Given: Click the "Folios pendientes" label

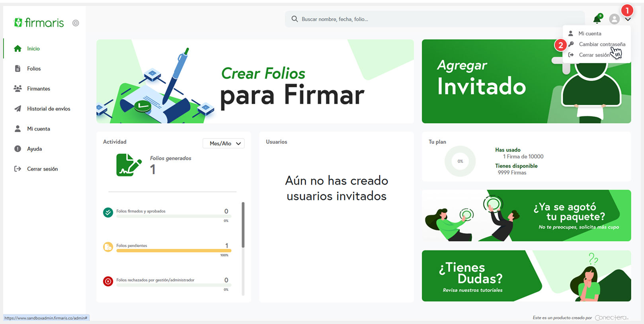Looking at the screenshot, I should pos(132,246).
